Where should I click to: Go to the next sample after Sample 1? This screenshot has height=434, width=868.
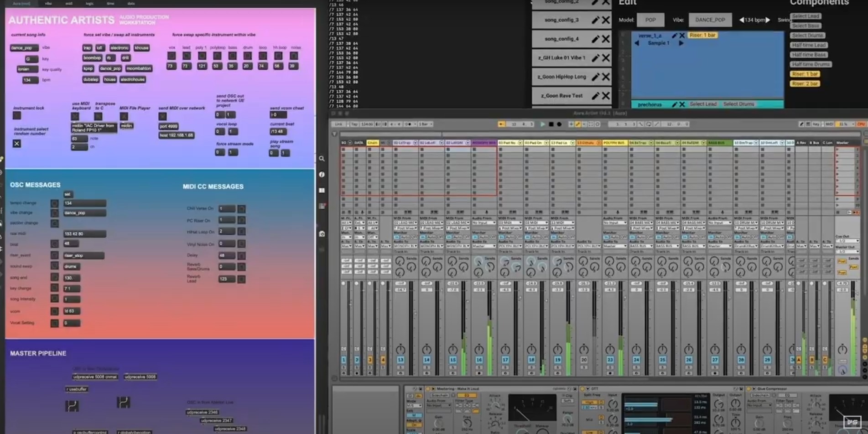[x=681, y=43]
